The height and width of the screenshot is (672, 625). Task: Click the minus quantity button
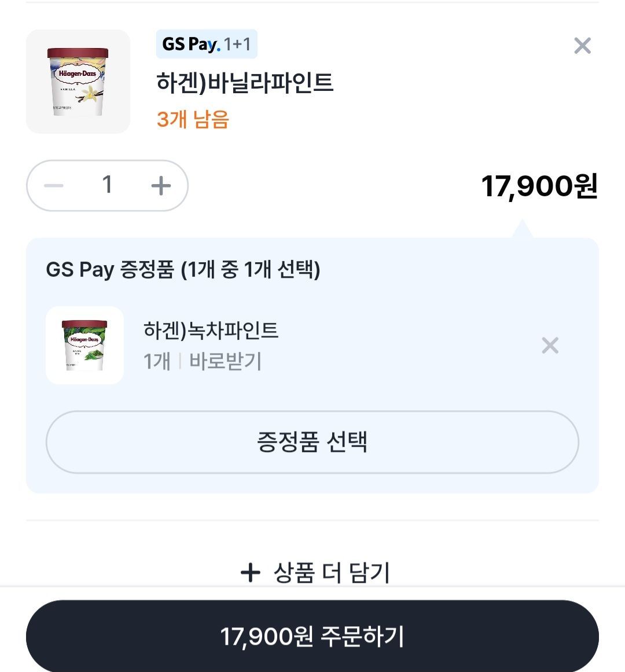tap(54, 186)
